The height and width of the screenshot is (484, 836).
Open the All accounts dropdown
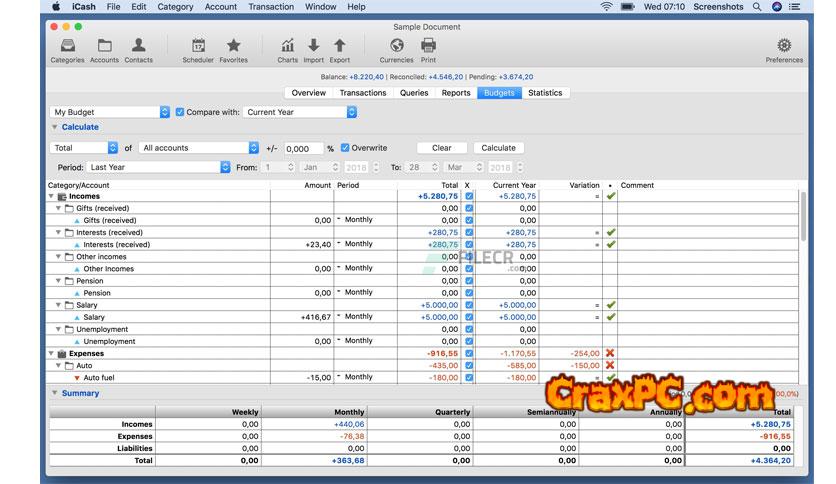[199, 148]
